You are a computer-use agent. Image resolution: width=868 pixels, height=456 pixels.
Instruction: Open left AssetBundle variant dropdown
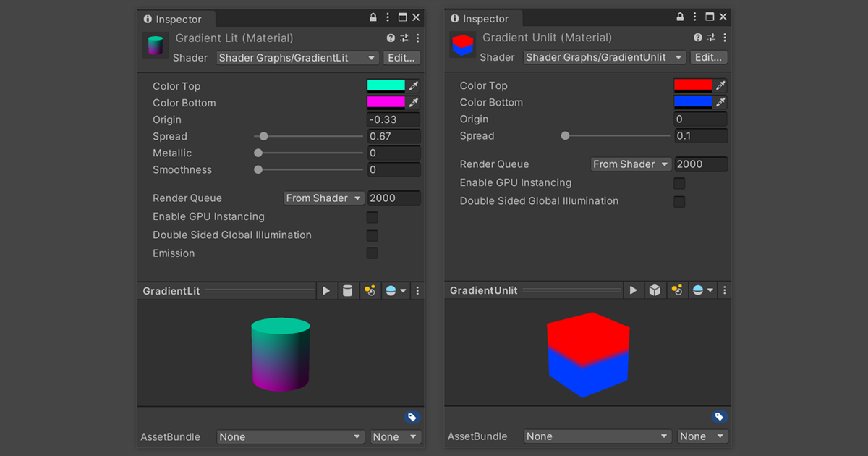pyautogui.click(x=395, y=437)
